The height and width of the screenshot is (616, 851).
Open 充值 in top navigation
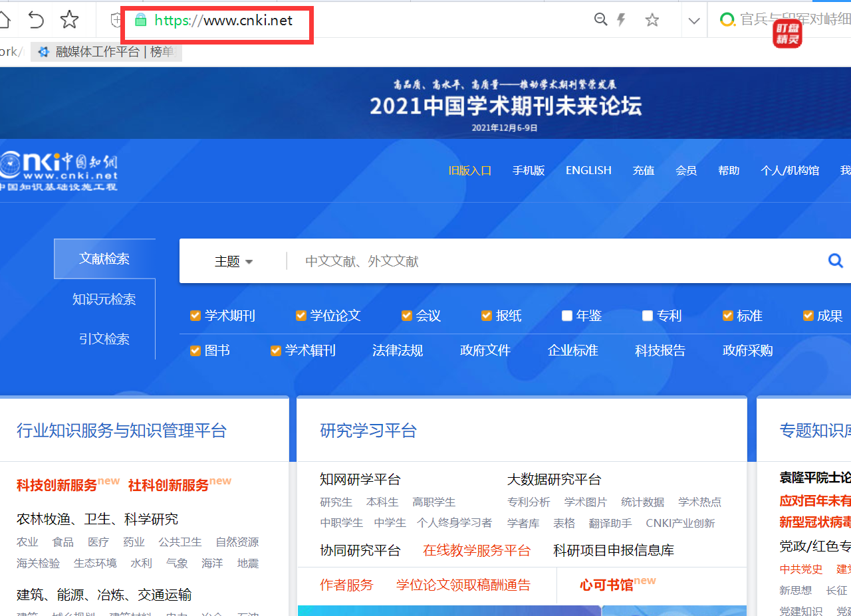(644, 170)
